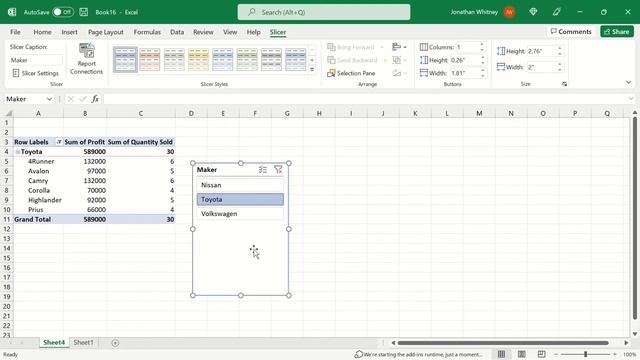Select the orange slicer style

pos(150,60)
